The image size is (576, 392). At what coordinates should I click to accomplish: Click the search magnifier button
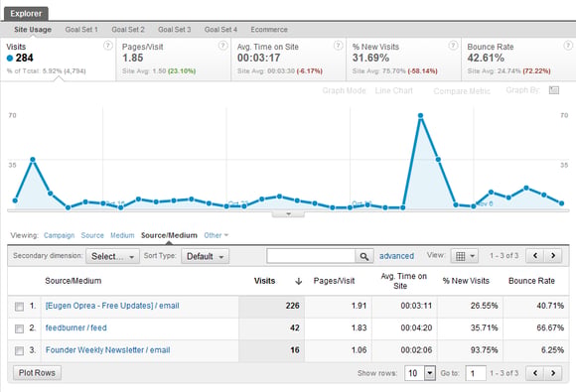coord(364,256)
